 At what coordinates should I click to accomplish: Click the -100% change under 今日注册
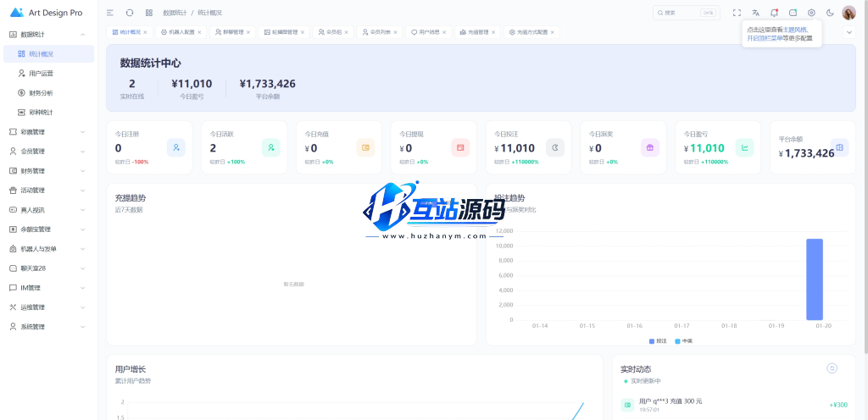140,162
